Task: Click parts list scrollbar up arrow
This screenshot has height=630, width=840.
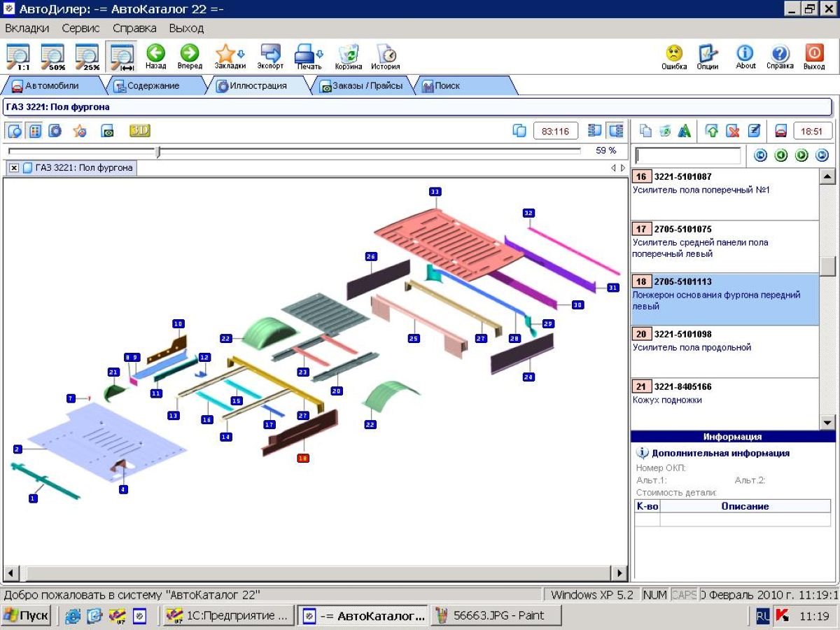Action: 827,176
